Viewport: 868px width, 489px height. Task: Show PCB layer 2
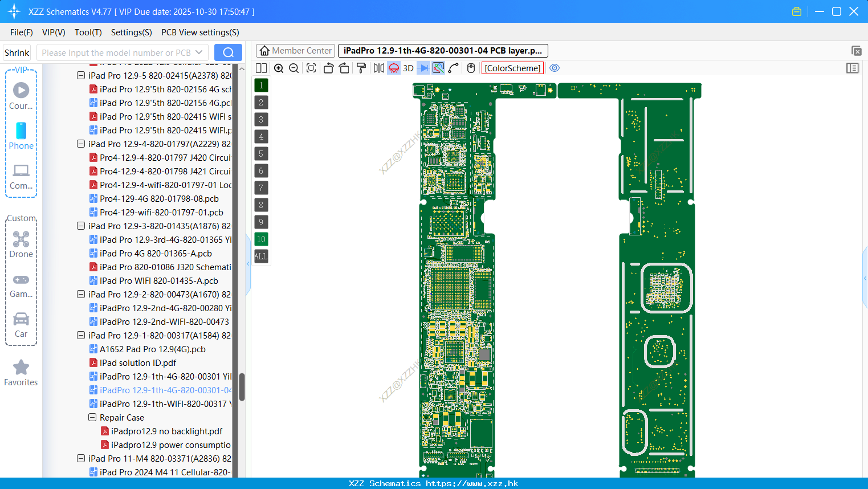coord(261,103)
